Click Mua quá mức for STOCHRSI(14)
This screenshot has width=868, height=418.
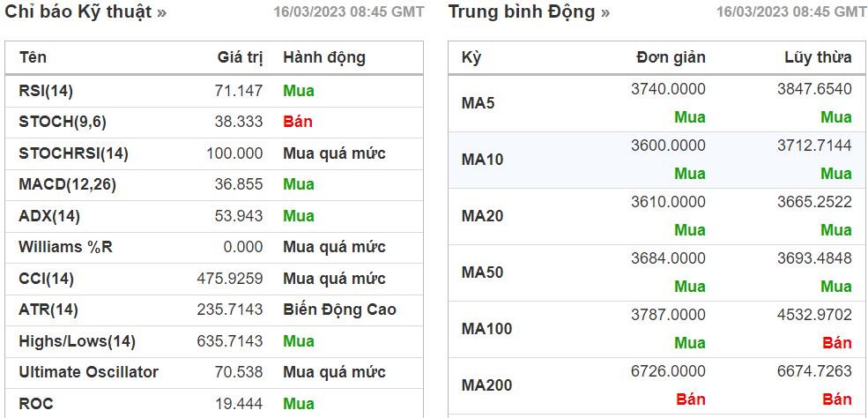click(334, 153)
